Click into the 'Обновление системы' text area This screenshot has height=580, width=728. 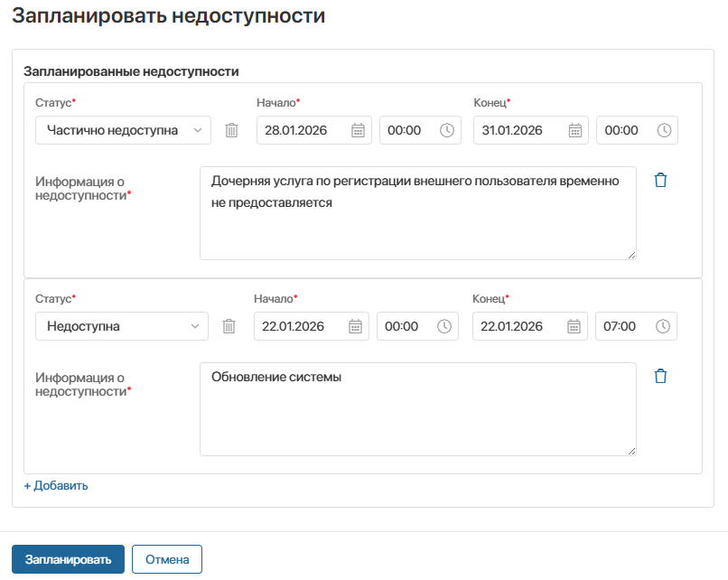point(417,409)
